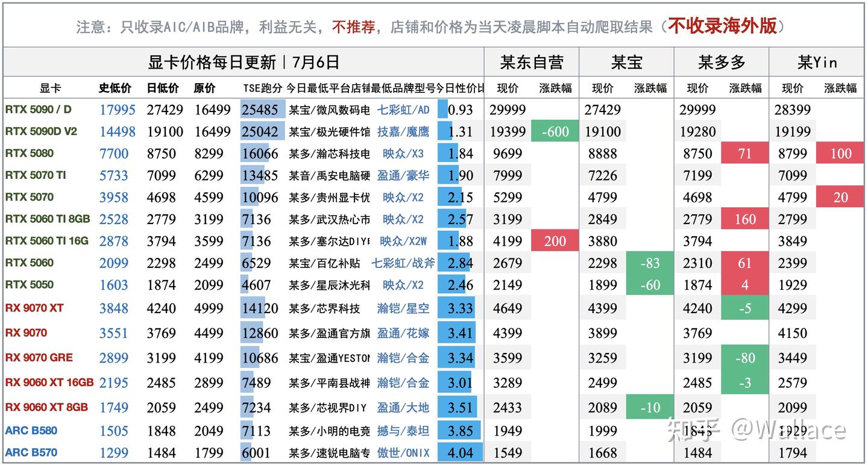Click the green -600 change cell
This screenshot has width=868, height=465.
(x=555, y=131)
